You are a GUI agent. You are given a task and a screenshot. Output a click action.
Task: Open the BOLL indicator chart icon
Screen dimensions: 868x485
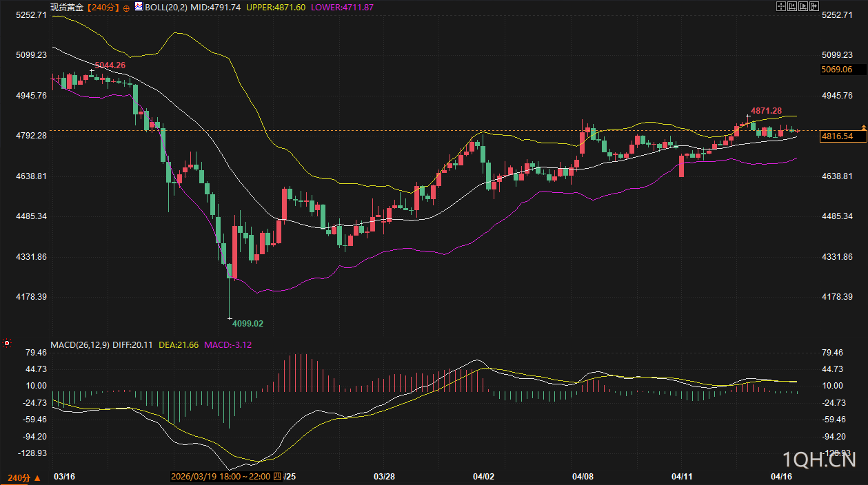pos(139,6)
